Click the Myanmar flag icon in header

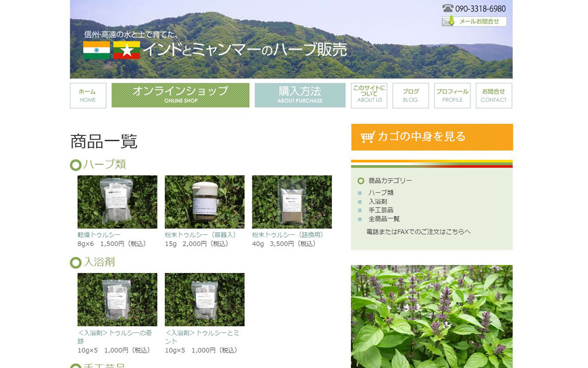[x=127, y=50]
